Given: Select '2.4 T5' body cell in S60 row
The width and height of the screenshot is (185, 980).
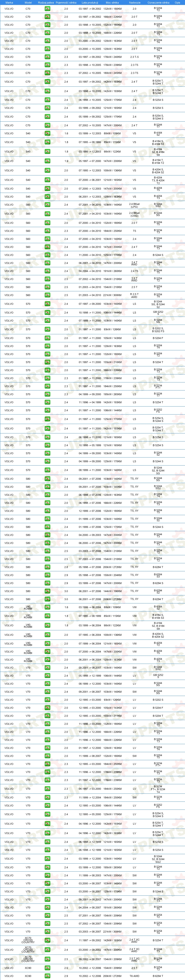Looking at the screenshot, I should (134, 271).
